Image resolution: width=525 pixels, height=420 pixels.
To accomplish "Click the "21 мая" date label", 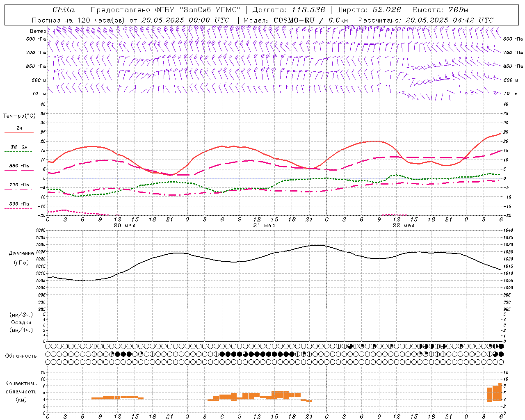I will tap(264, 226).
